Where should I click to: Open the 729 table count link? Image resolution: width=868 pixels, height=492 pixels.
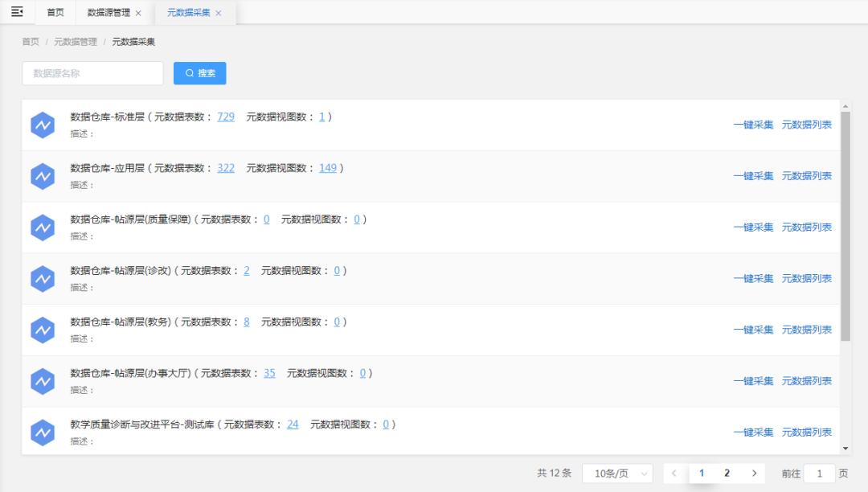click(226, 117)
